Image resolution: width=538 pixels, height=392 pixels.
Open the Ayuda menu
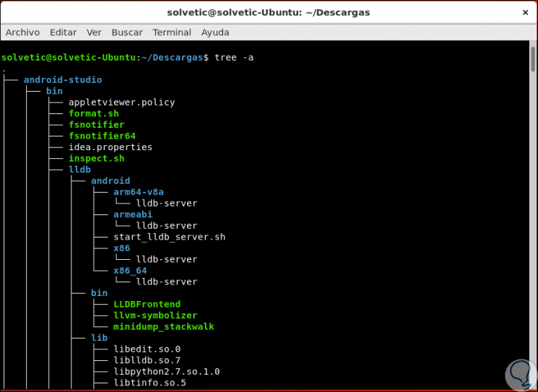point(215,32)
